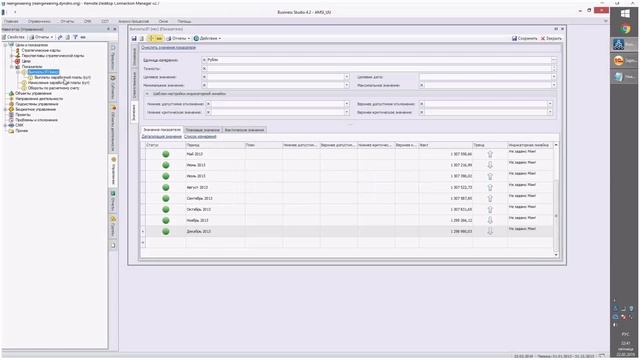Image resolution: width=640 pixels, height=360 pixels.
Task: Clear the Единица измерения field with its x button
Action: (x=204, y=60)
